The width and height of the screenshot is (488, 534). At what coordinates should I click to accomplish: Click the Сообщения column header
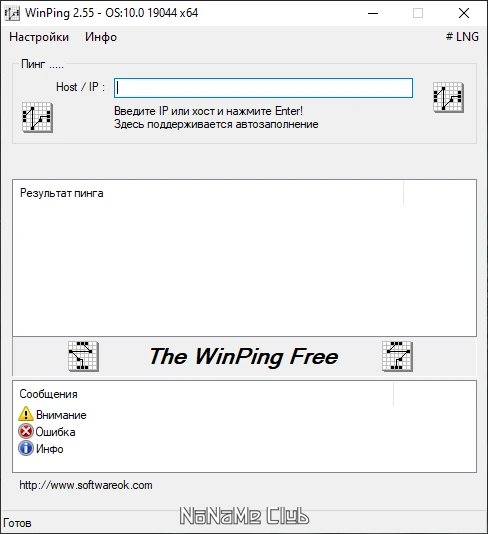[203, 394]
